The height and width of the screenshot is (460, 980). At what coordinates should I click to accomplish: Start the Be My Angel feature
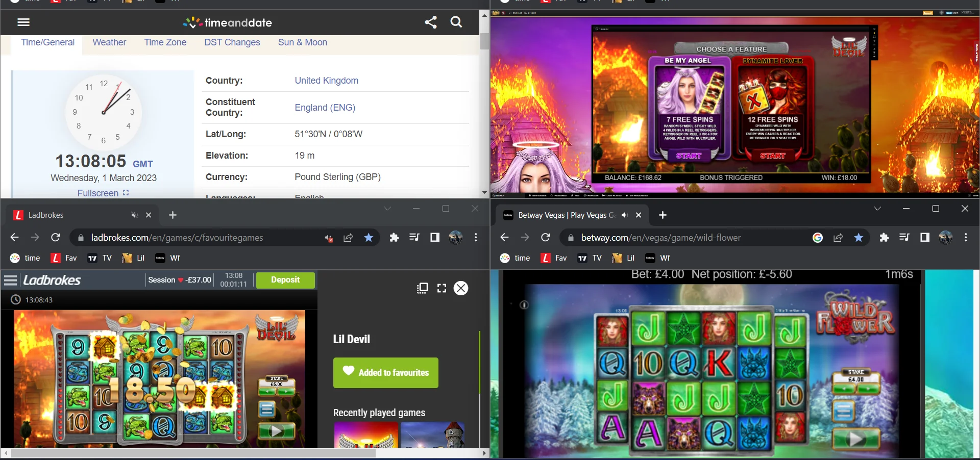689,156
